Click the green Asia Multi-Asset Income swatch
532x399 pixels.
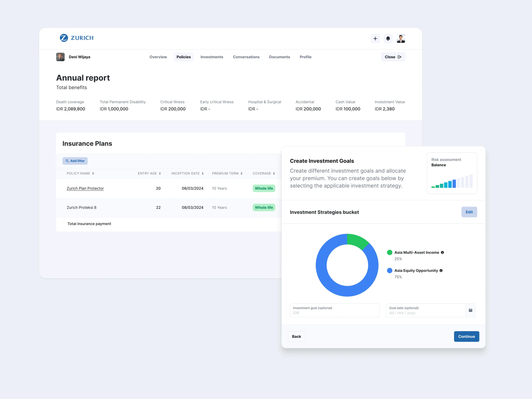click(x=389, y=252)
